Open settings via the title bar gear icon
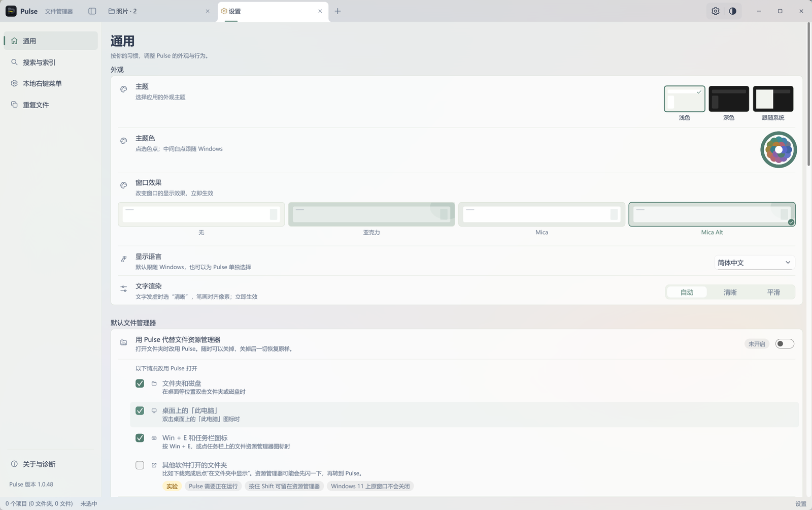This screenshot has height=510, width=812. (716, 11)
